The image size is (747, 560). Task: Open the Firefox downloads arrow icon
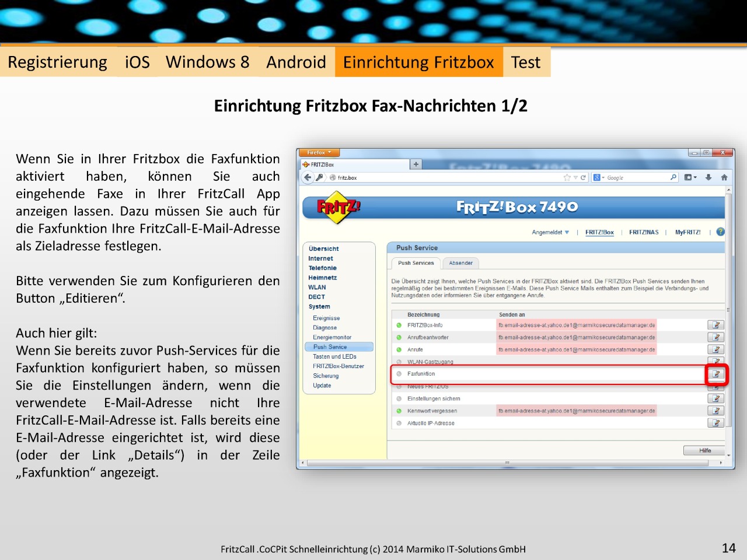coord(708,177)
